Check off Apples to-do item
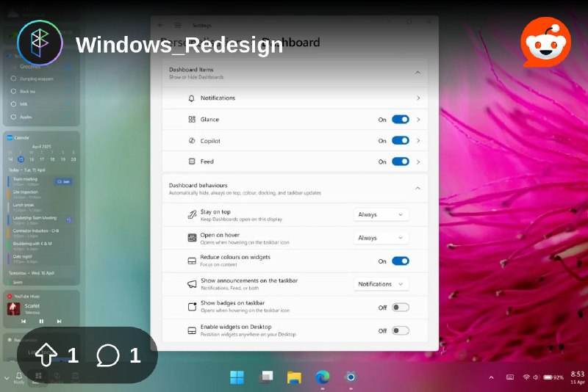 click(x=13, y=117)
